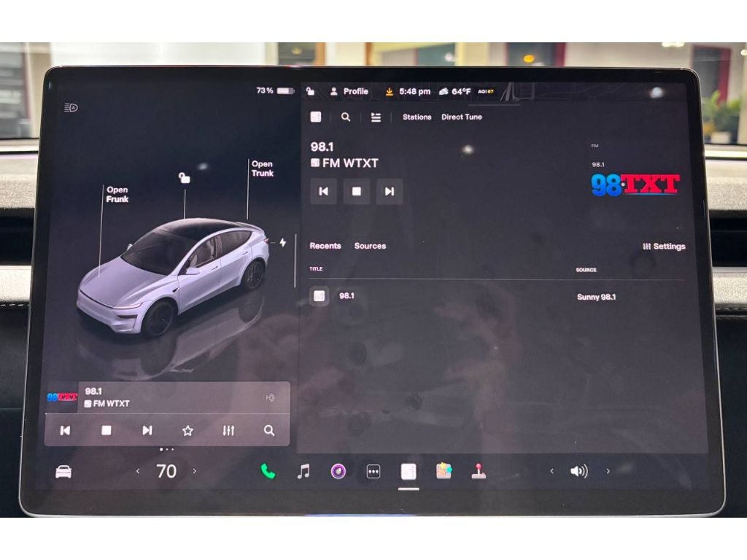Toggle the vehicle lock icon above car
The width and height of the screenshot is (747, 560).
pyautogui.click(x=185, y=177)
